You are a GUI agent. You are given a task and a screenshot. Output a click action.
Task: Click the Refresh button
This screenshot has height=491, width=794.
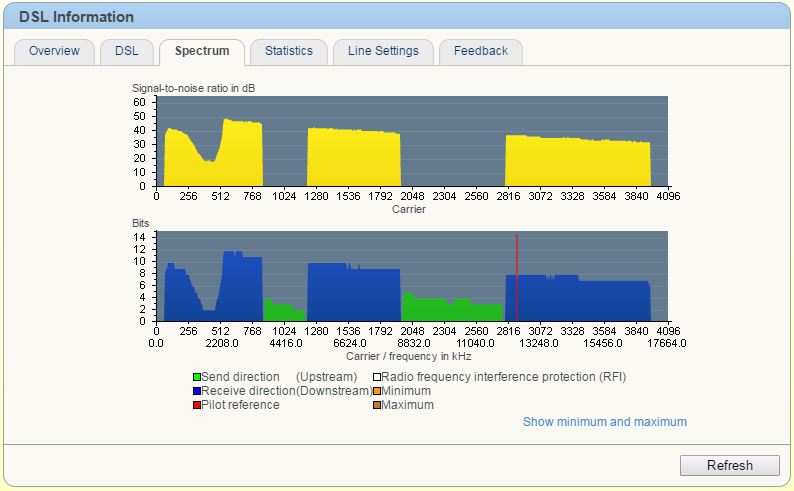pyautogui.click(x=729, y=465)
